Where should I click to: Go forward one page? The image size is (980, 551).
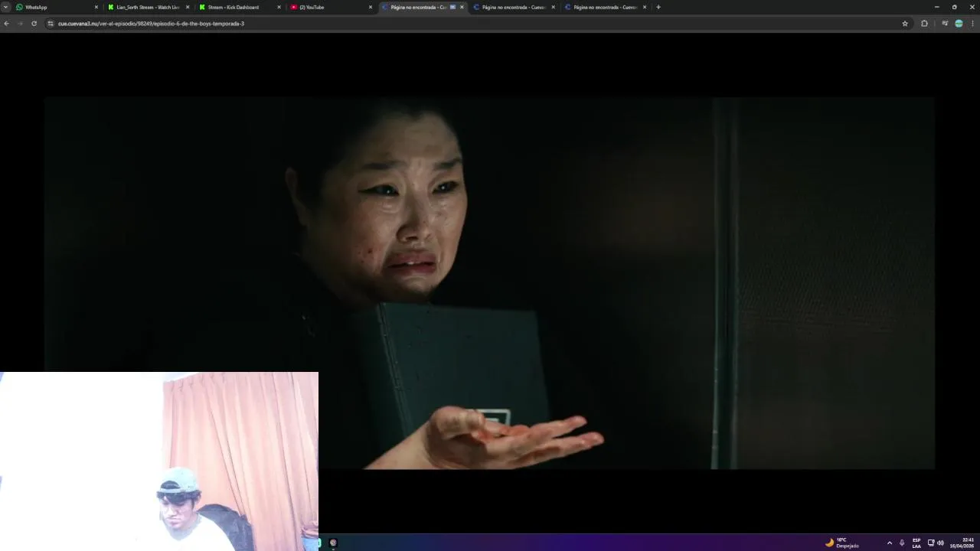[20, 24]
